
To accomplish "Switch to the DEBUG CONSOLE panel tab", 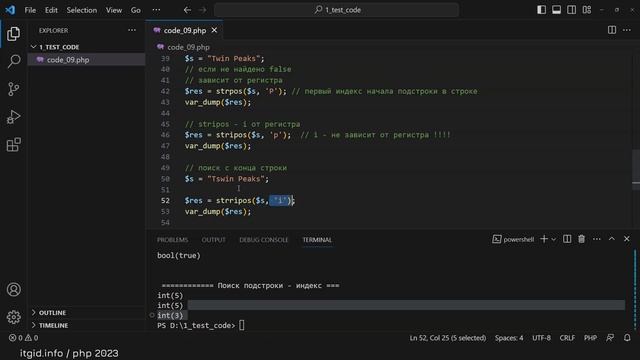I will point(264,240).
